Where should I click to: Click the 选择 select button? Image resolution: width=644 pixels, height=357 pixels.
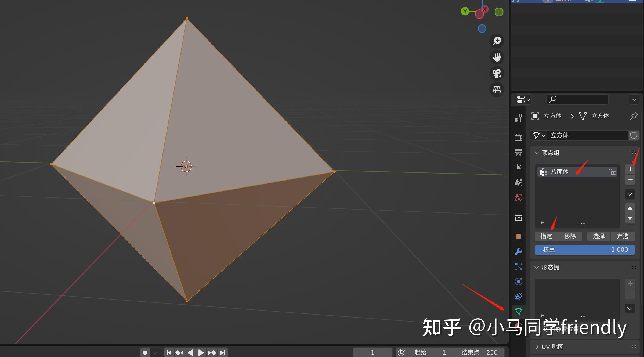coord(599,236)
